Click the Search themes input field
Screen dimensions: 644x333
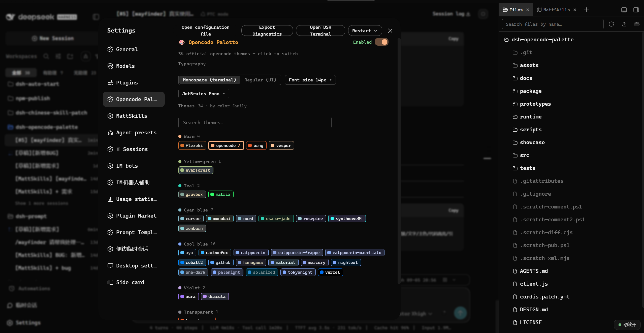(255, 123)
